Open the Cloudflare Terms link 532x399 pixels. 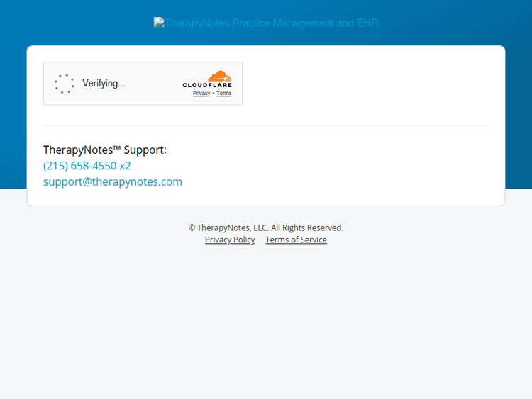(224, 94)
